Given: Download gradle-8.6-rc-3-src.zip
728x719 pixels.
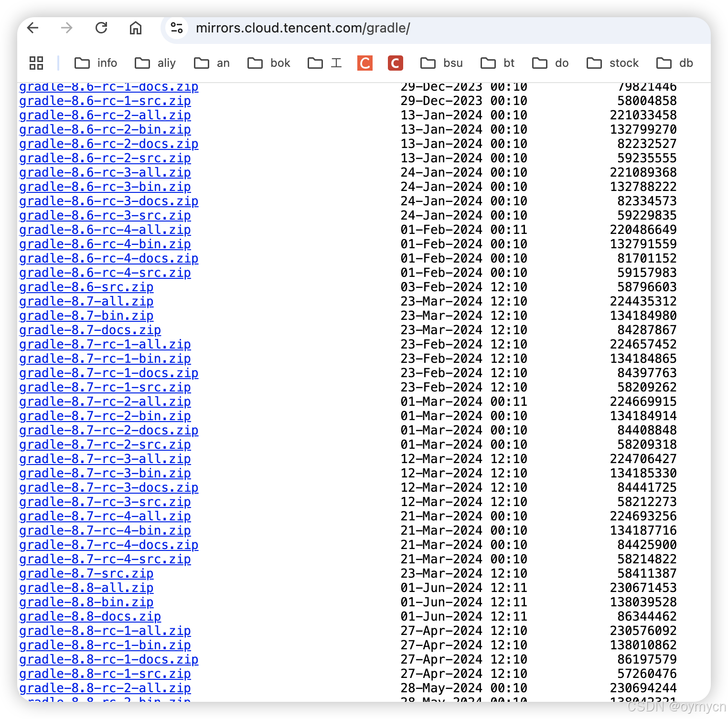Looking at the screenshot, I should 105,215.
